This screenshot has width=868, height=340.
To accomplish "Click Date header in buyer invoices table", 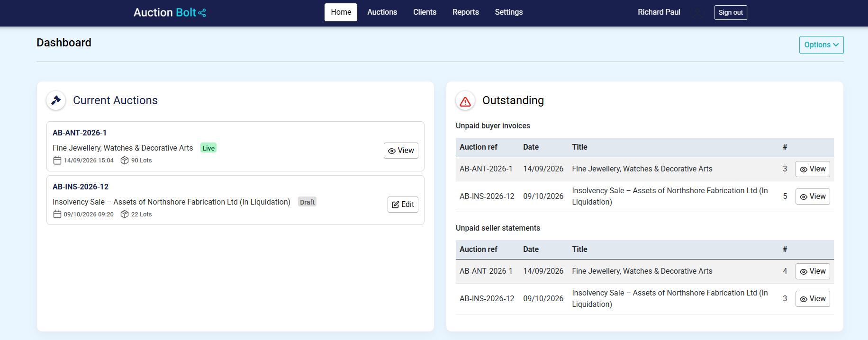I will click(531, 147).
